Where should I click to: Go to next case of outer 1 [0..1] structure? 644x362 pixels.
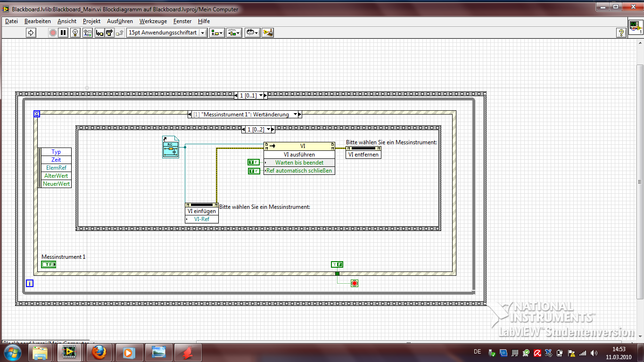point(265,95)
